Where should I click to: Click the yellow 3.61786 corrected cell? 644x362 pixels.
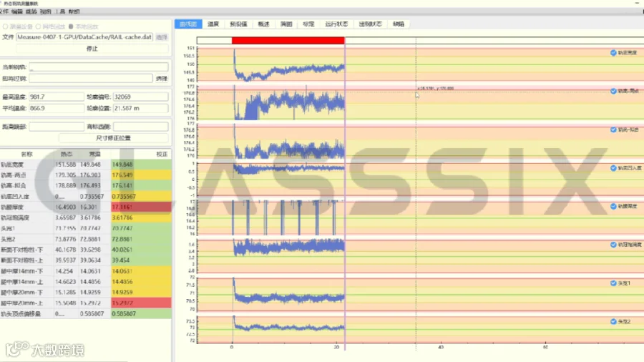pos(141,217)
